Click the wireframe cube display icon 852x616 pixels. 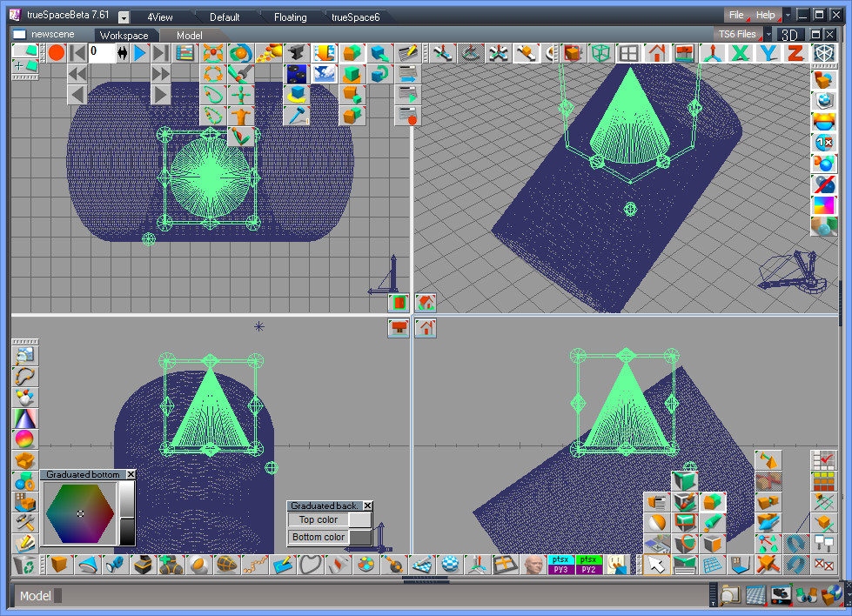600,53
